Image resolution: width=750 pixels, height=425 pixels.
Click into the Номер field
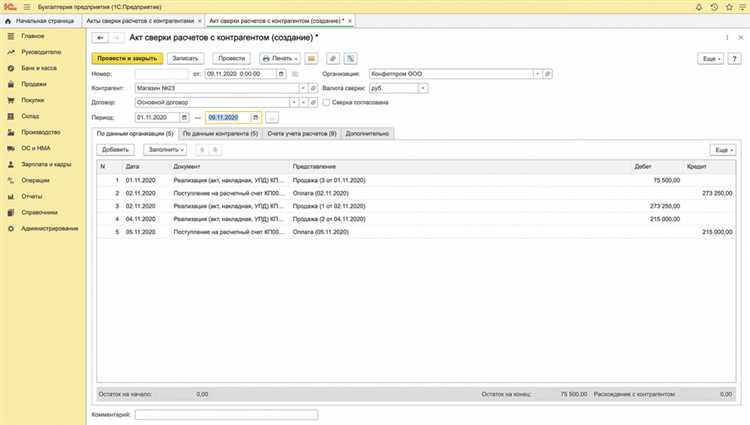[162, 74]
